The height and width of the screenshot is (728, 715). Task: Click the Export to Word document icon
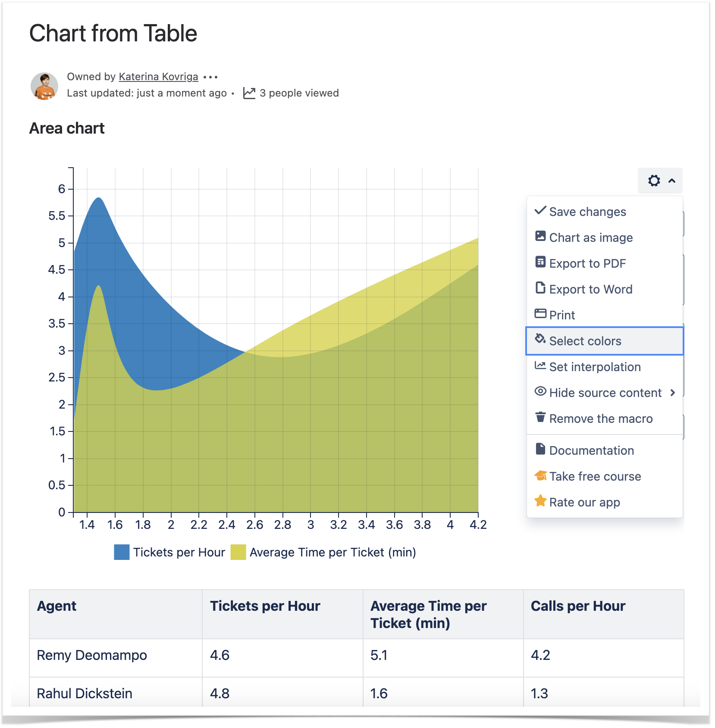point(540,288)
